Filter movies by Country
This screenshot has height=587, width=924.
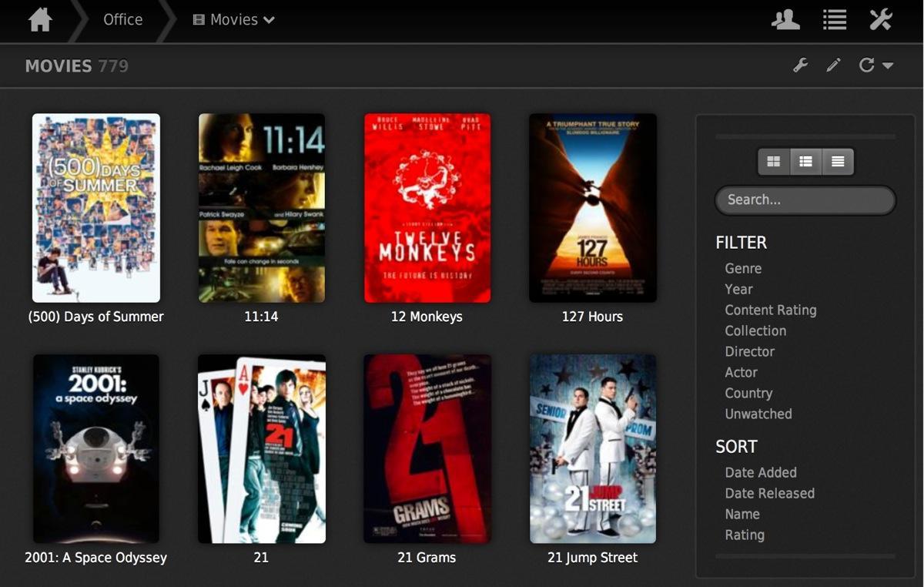coord(748,394)
